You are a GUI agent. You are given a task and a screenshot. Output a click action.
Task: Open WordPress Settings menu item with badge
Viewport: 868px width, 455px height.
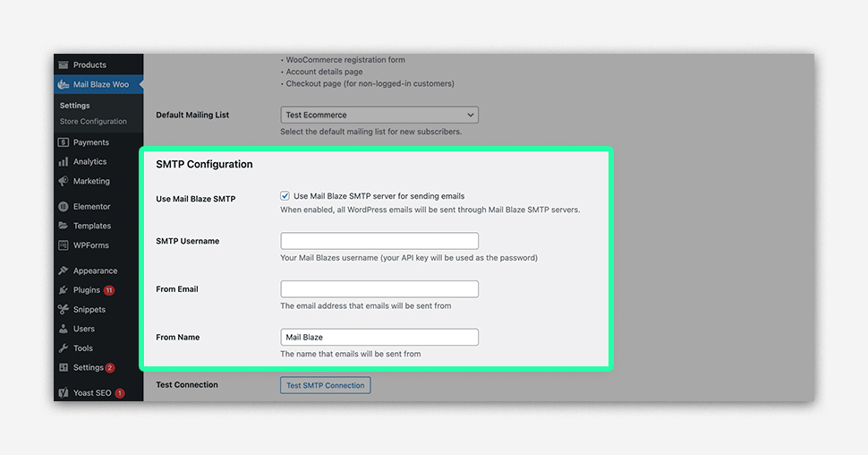98,368
